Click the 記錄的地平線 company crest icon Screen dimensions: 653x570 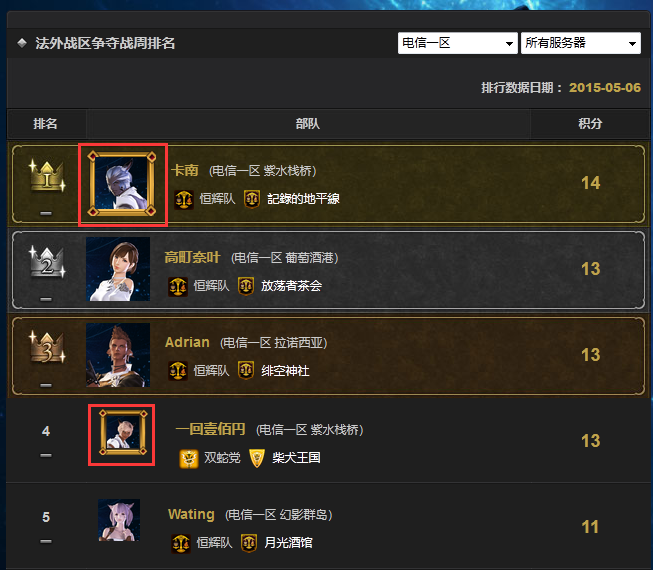252,199
